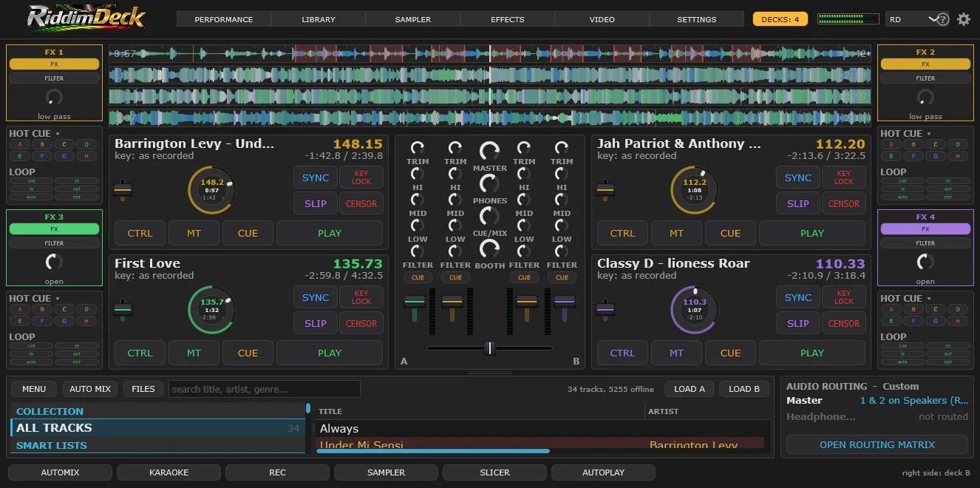
Task: Click the LOAD A button
Action: pyautogui.click(x=690, y=389)
